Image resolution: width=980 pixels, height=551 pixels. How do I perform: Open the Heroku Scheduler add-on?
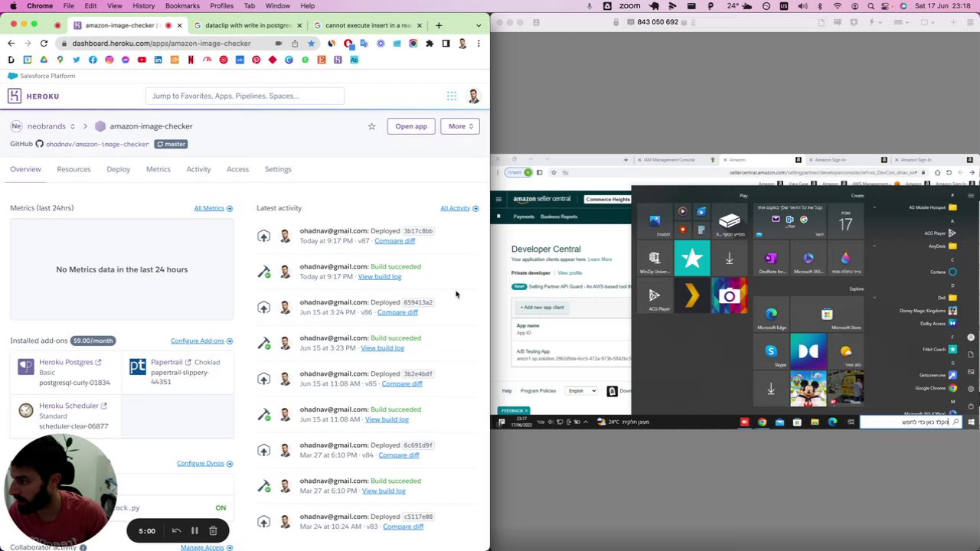[69, 406]
